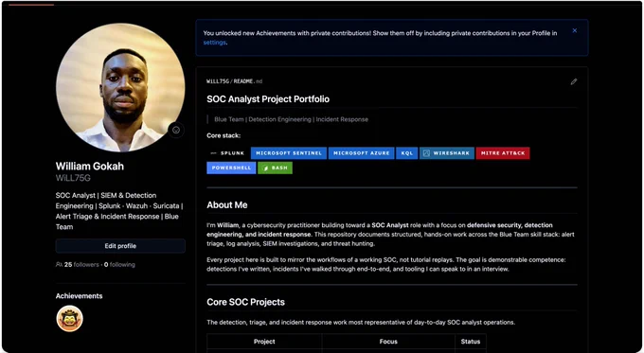Click the Splunk badge
The image size is (644, 353).
[x=227, y=153]
